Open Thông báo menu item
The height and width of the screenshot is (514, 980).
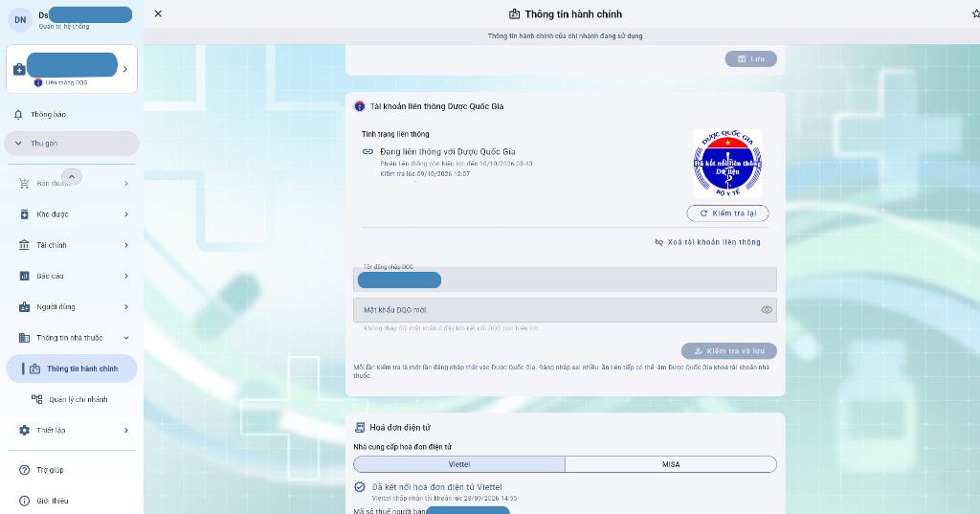click(72, 115)
